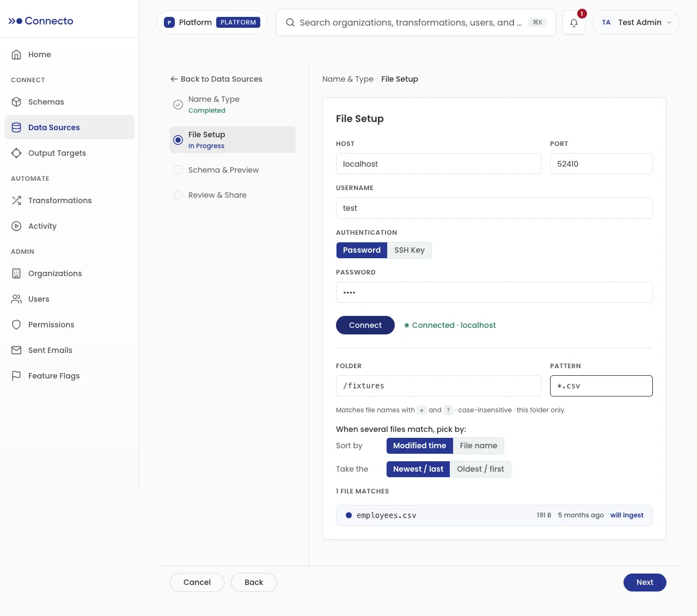Switch authentication to SSH Key

[x=409, y=250]
